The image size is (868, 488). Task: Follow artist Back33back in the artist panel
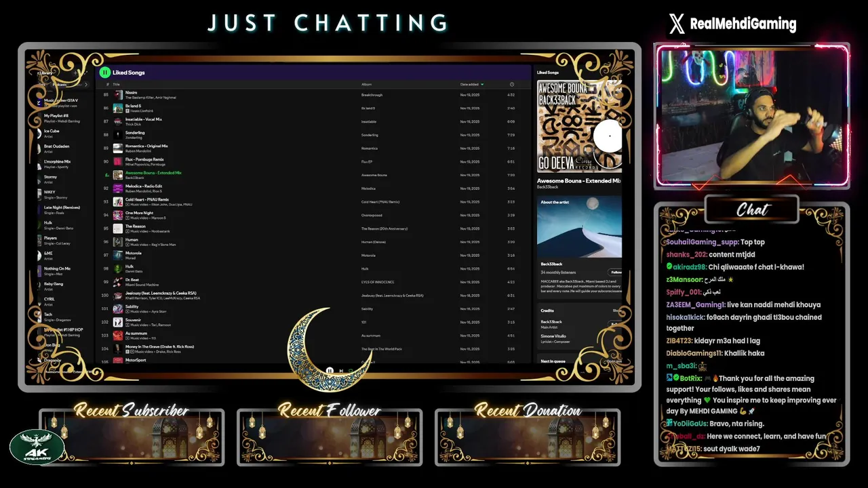coord(615,272)
